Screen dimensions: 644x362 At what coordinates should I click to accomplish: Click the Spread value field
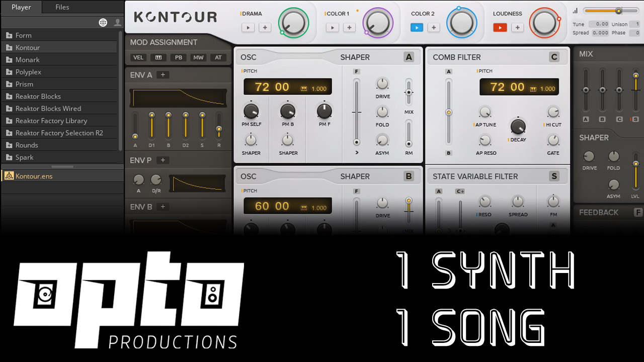tap(600, 33)
